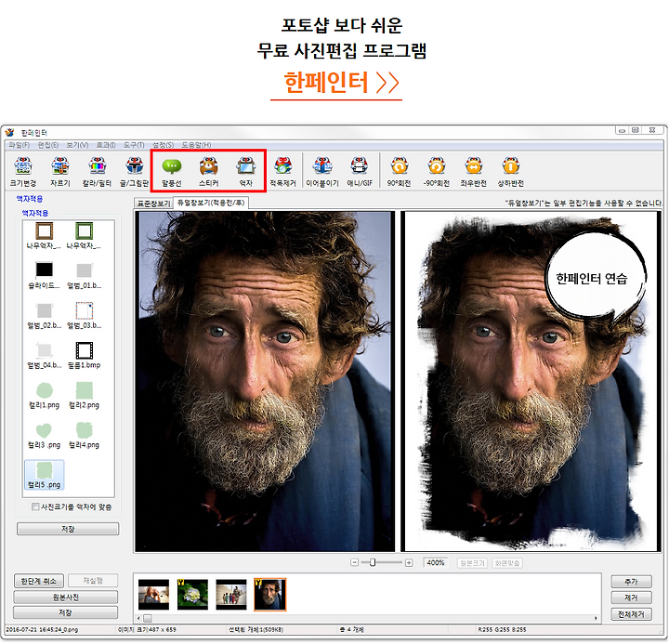Select the bearded man thumbnail
Viewport: 669px width, 644px height.
coord(270,595)
